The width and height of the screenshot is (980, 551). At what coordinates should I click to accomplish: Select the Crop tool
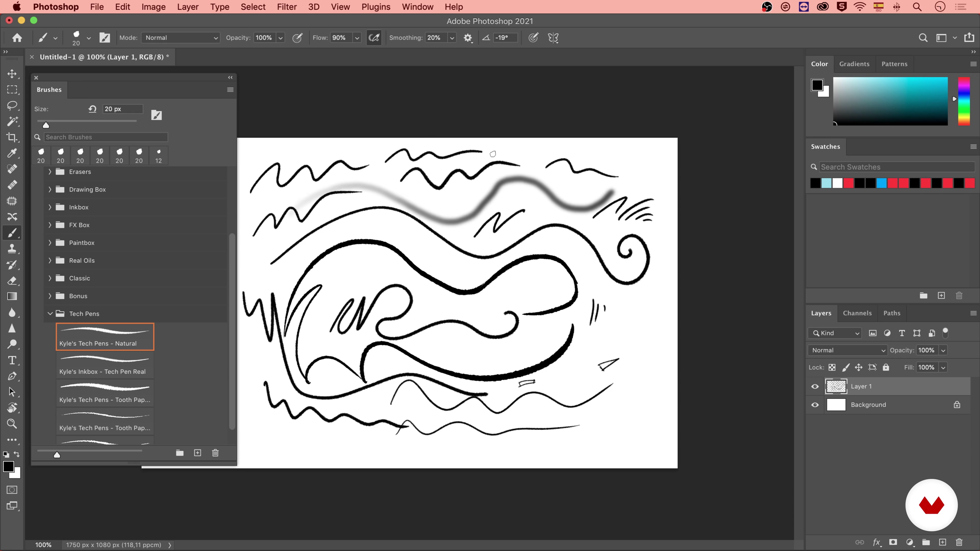(12, 137)
